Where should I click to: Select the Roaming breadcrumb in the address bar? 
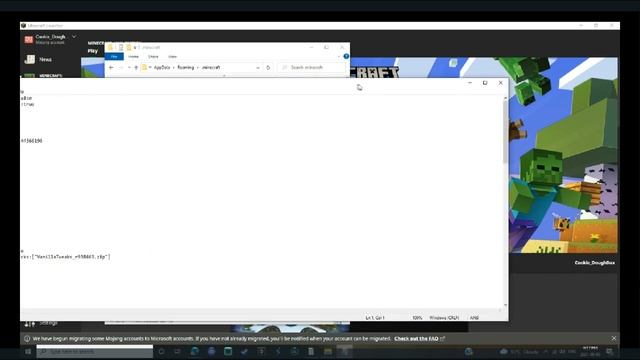pyautogui.click(x=186, y=67)
